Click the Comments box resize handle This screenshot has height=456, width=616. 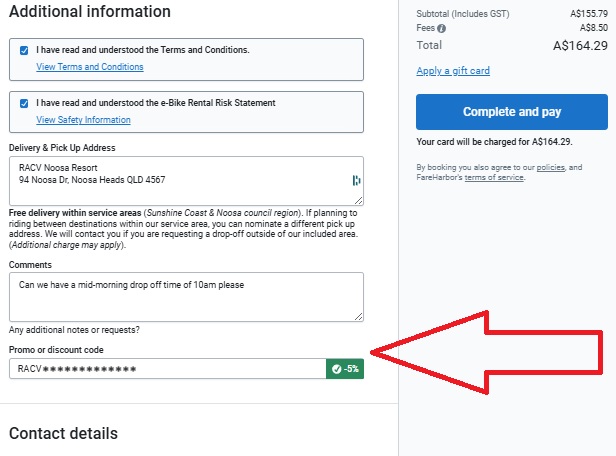358,316
